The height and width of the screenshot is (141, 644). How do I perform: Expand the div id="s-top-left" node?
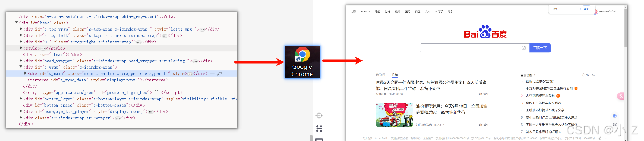click(x=21, y=35)
